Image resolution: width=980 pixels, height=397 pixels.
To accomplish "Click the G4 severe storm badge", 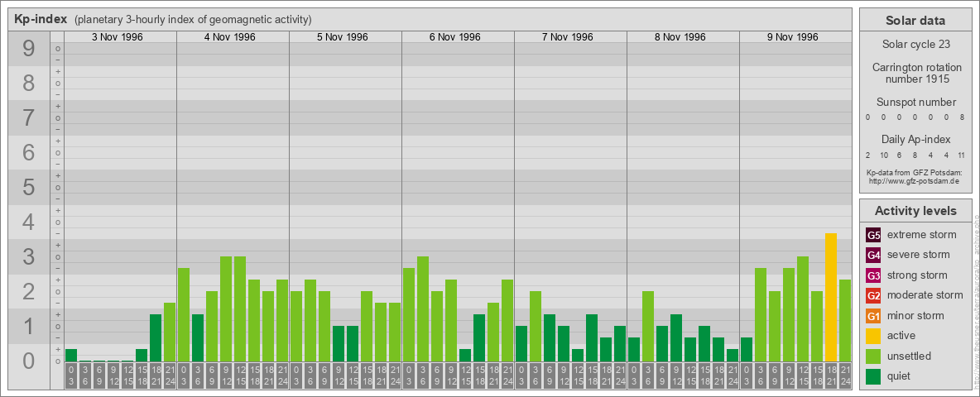I will pyautogui.click(x=873, y=255).
